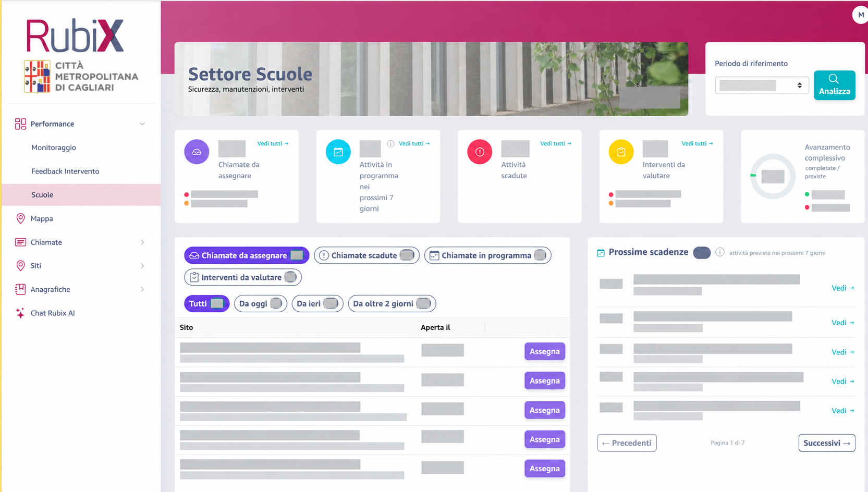Open the user avatar M menu
The image size is (868, 492).
click(x=860, y=15)
